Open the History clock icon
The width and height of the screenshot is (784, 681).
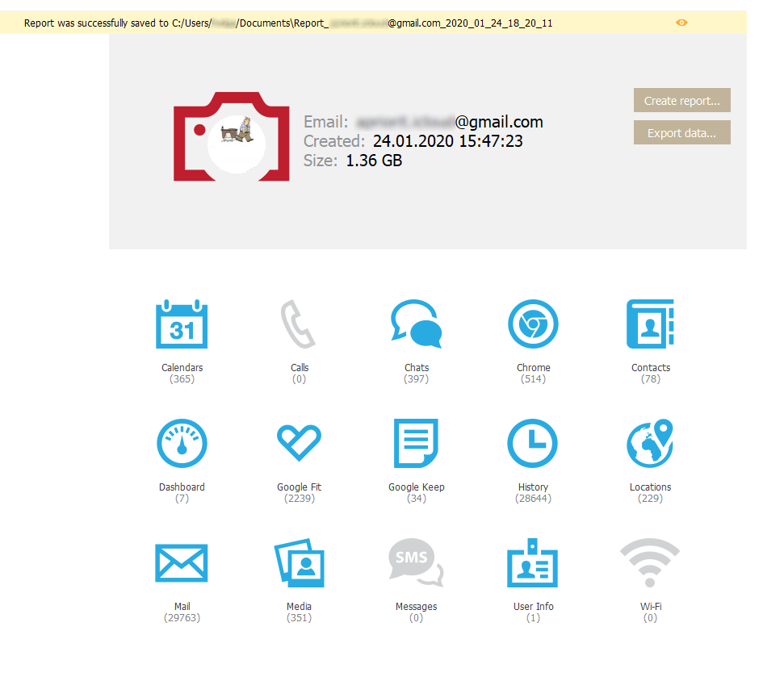point(533,444)
